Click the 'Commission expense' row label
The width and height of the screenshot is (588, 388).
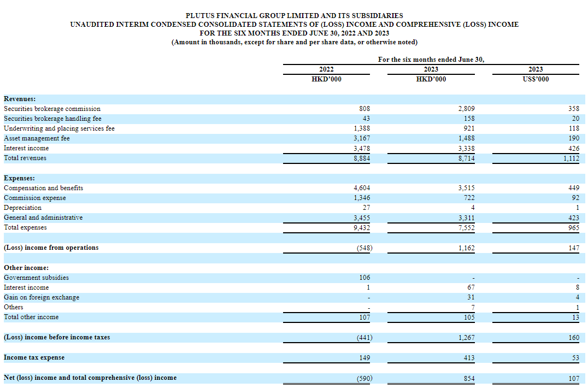click(x=35, y=198)
